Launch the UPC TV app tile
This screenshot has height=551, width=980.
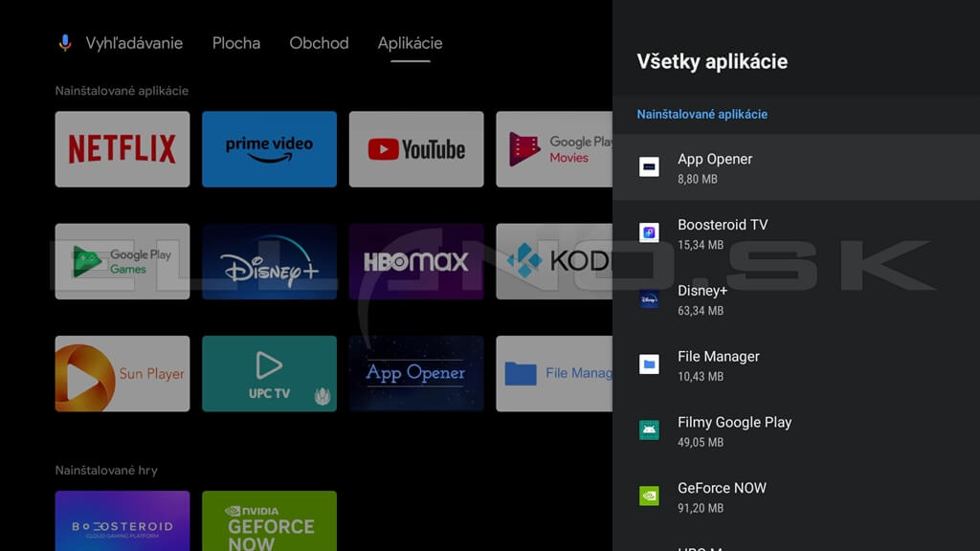[x=269, y=374]
